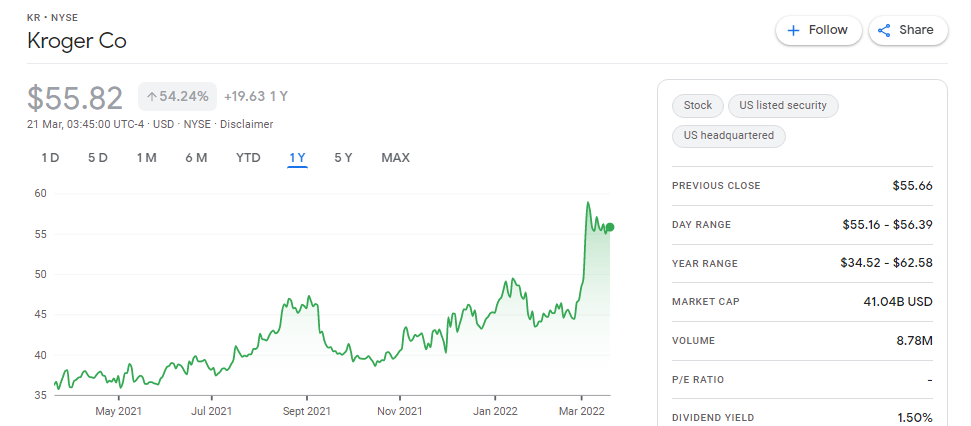
Task: Click the Dividend Yield row
Action: tap(802, 418)
